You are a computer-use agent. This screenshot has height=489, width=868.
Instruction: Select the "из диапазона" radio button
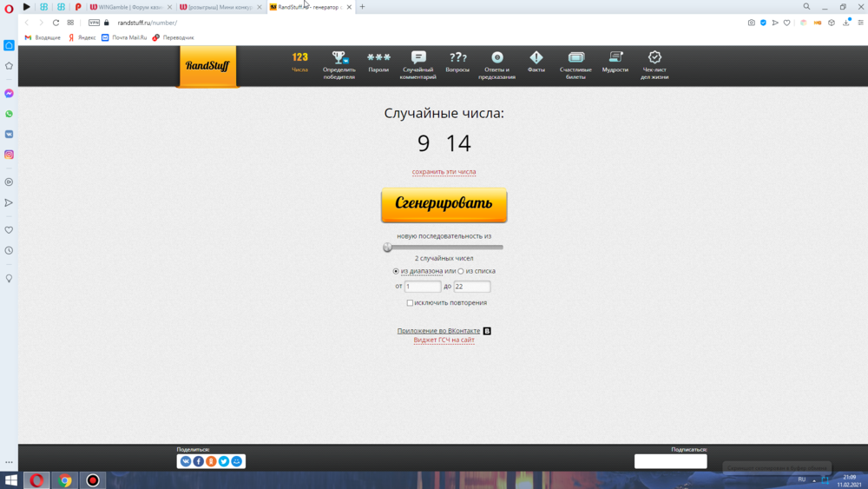396,271
